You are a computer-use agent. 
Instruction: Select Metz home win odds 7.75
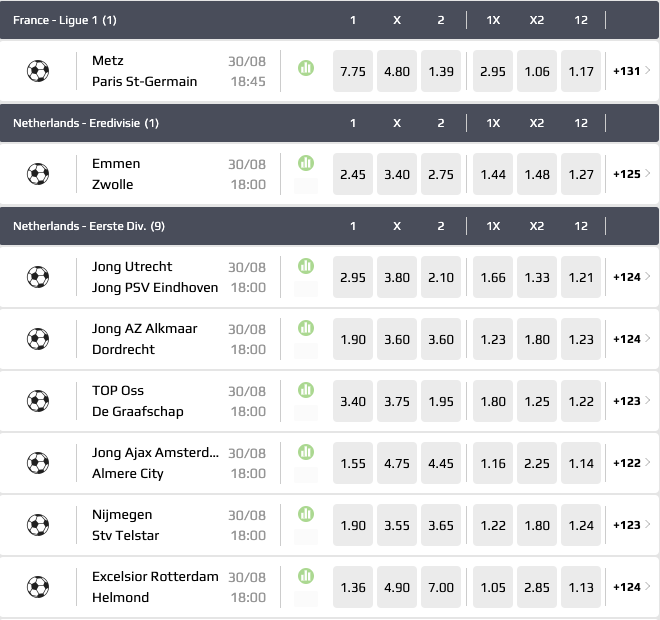(353, 71)
